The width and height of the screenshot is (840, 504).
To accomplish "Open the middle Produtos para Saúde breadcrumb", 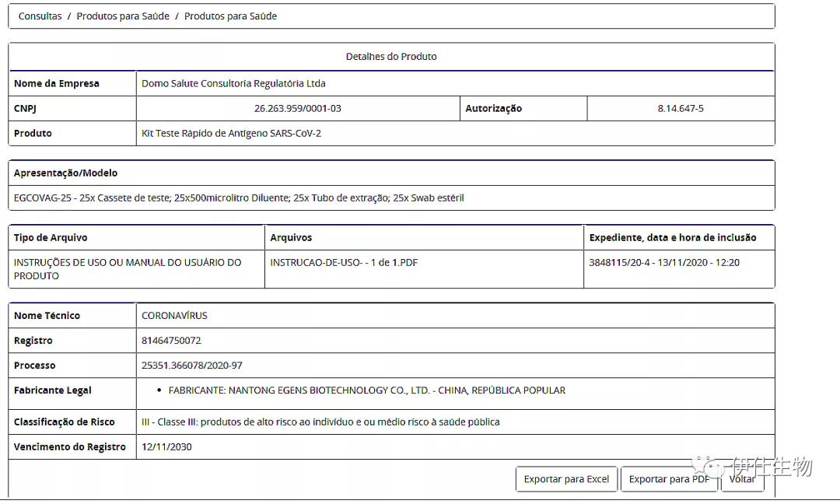I will coord(123,16).
